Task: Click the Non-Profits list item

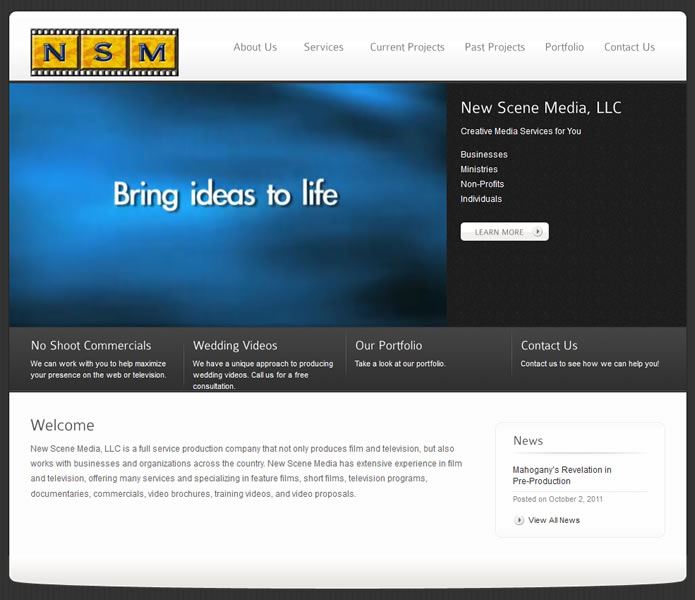Action: (482, 184)
